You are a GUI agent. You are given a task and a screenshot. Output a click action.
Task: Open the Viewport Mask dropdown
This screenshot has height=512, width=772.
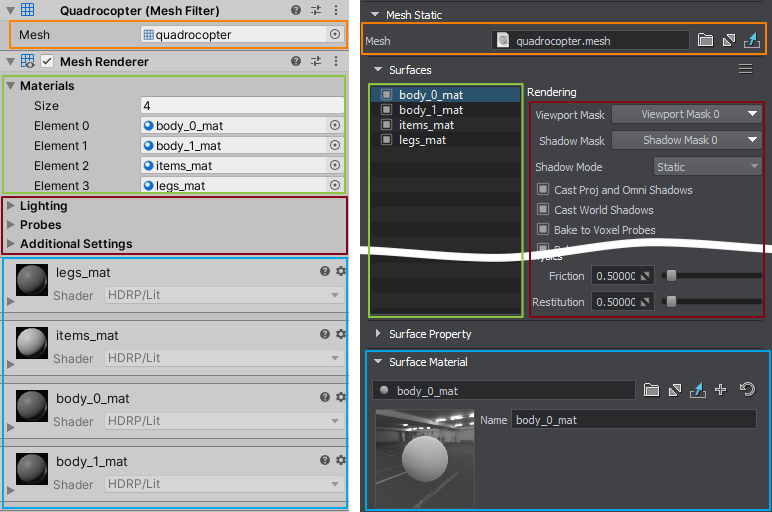[686, 114]
